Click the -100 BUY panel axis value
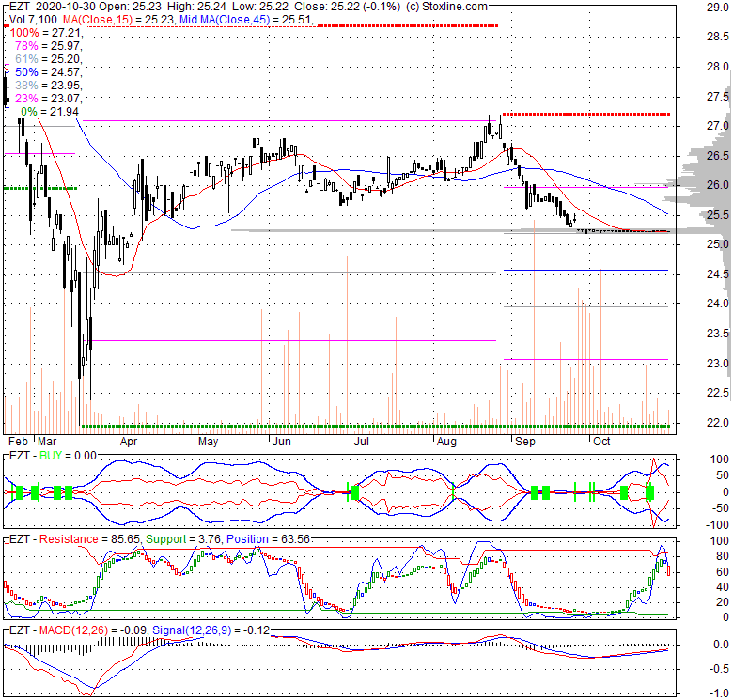Image resolution: width=733 pixels, height=700 pixels. 719,525
